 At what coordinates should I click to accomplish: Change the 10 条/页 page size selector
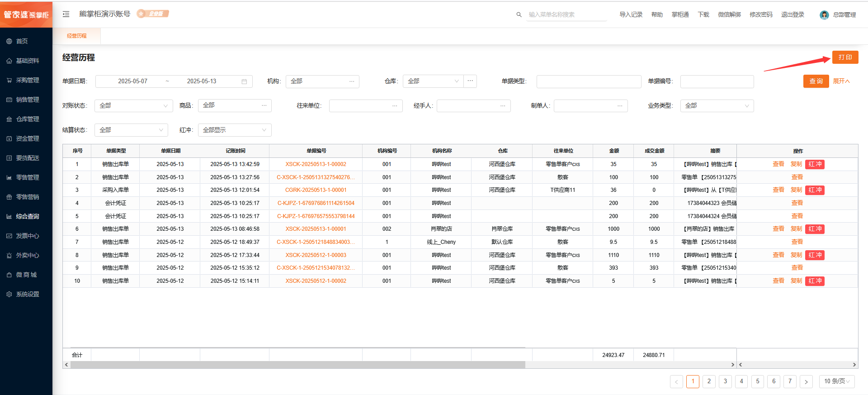click(x=836, y=381)
